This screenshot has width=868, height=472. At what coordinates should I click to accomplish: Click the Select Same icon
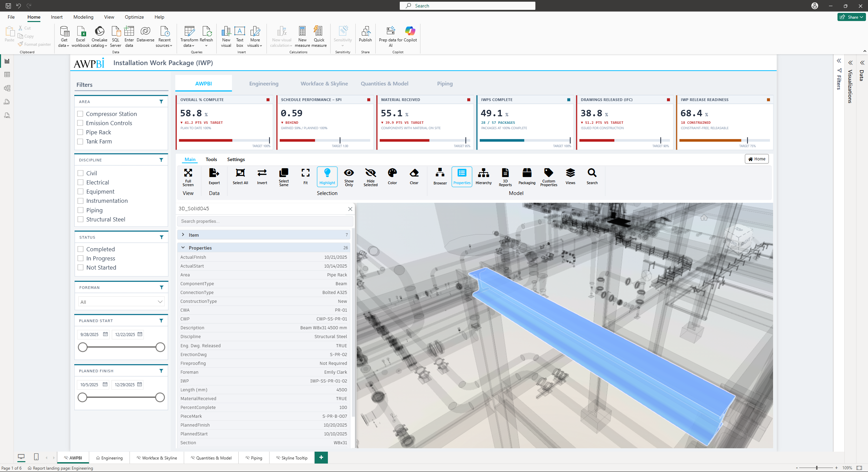click(284, 177)
